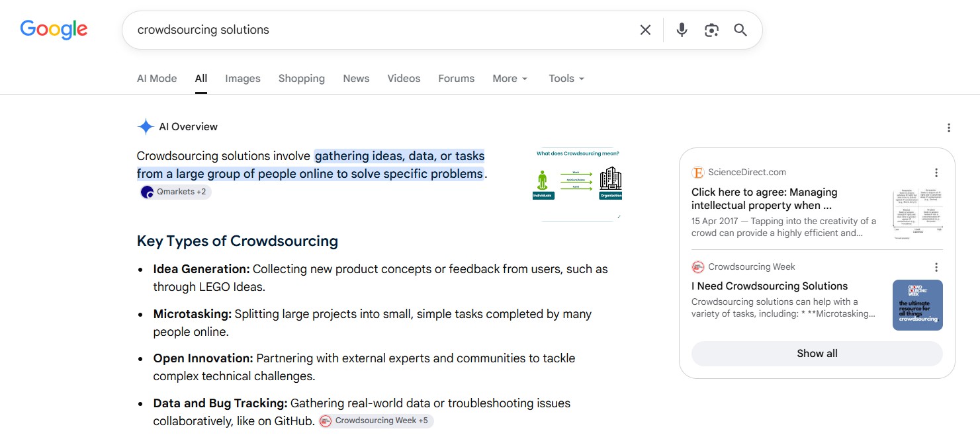Clear the search query with X icon
This screenshot has height=441, width=980.
[x=645, y=30]
